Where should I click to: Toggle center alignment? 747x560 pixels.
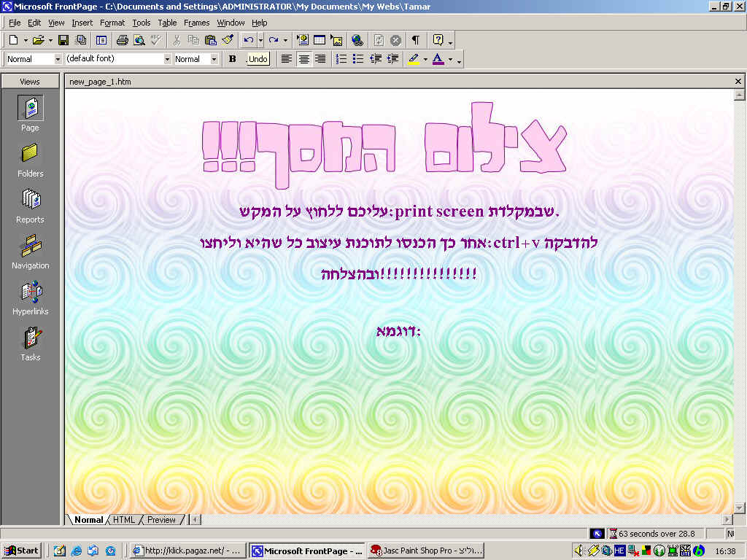304,59
